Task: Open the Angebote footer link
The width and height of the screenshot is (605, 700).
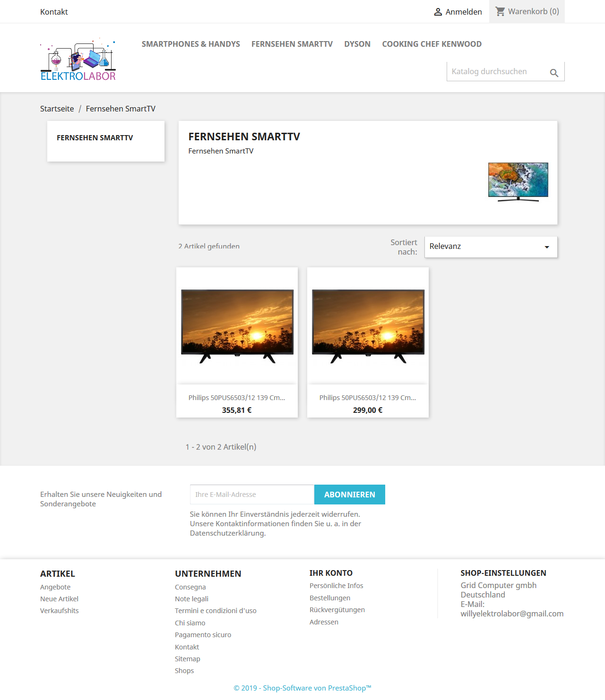Action: pyautogui.click(x=55, y=587)
